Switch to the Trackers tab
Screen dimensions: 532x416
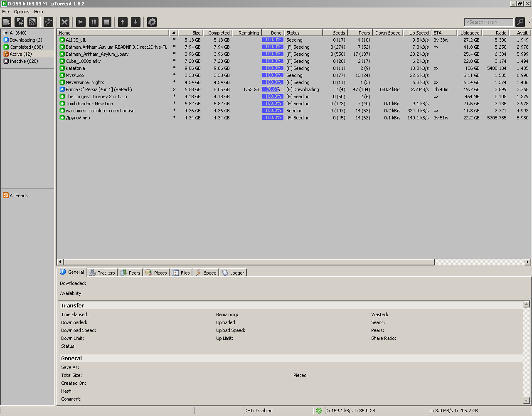[102, 273]
